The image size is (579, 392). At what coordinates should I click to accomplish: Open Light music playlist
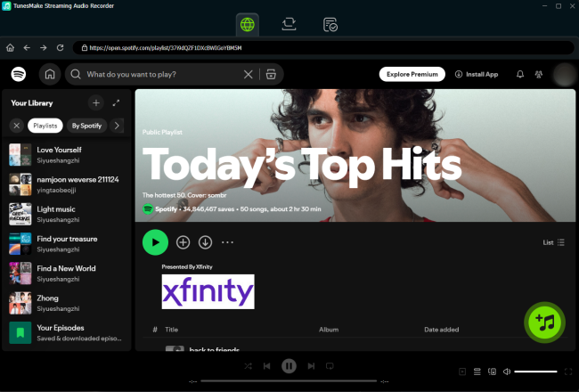(67, 214)
